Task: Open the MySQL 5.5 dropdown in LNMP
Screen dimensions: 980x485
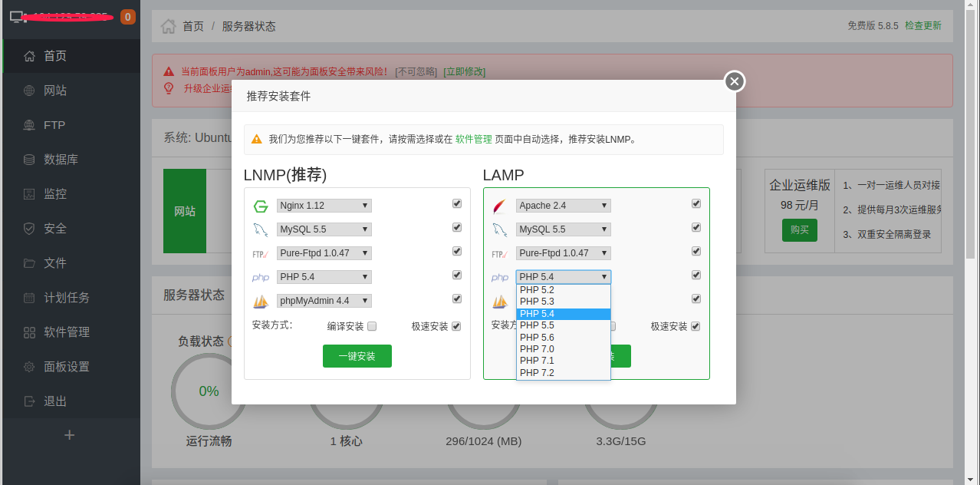Action: click(x=324, y=229)
